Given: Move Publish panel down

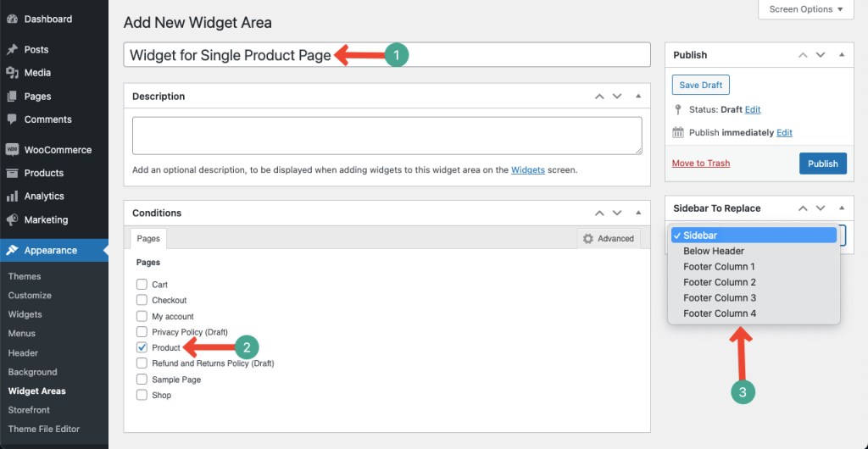Looking at the screenshot, I should click(821, 55).
